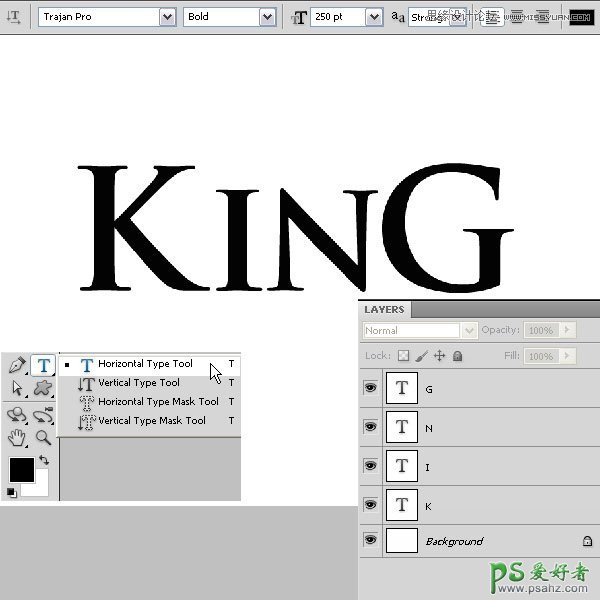Choose Horizontal Type Mask Tool from flyout
Screen dimensions: 600x600
click(x=158, y=402)
